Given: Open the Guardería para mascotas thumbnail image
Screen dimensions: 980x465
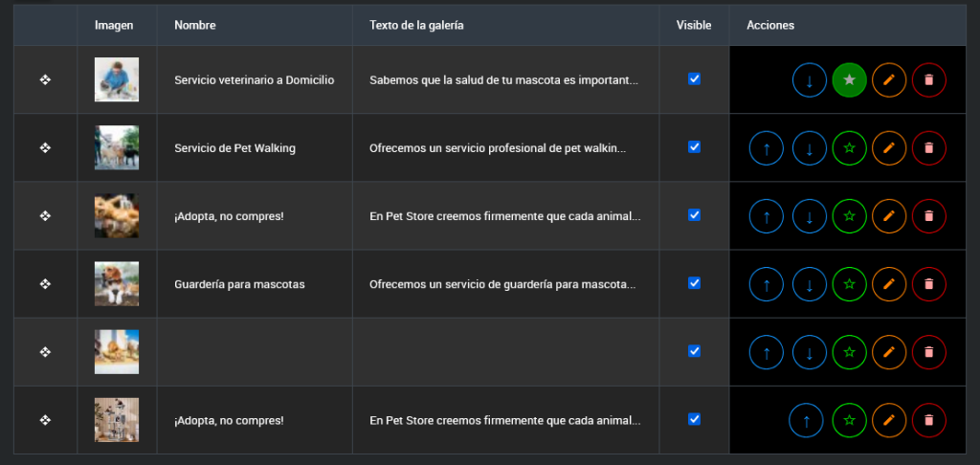Looking at the screenshot, I should pos(117,284).
